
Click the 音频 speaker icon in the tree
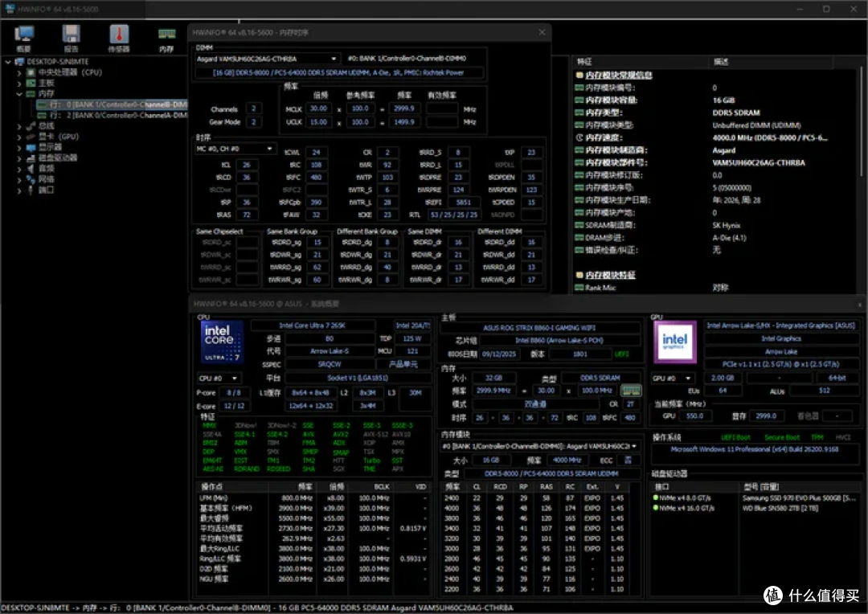pos(31,168)
